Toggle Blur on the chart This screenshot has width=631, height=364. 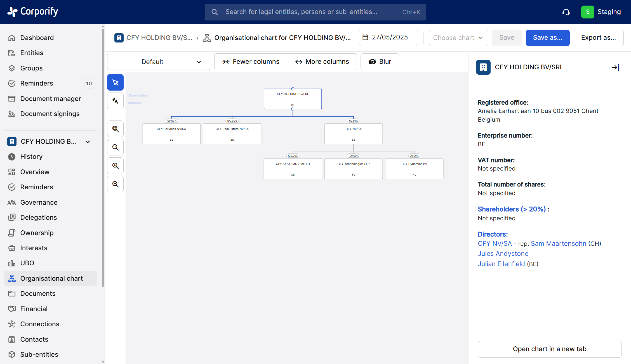pos(380,62)
